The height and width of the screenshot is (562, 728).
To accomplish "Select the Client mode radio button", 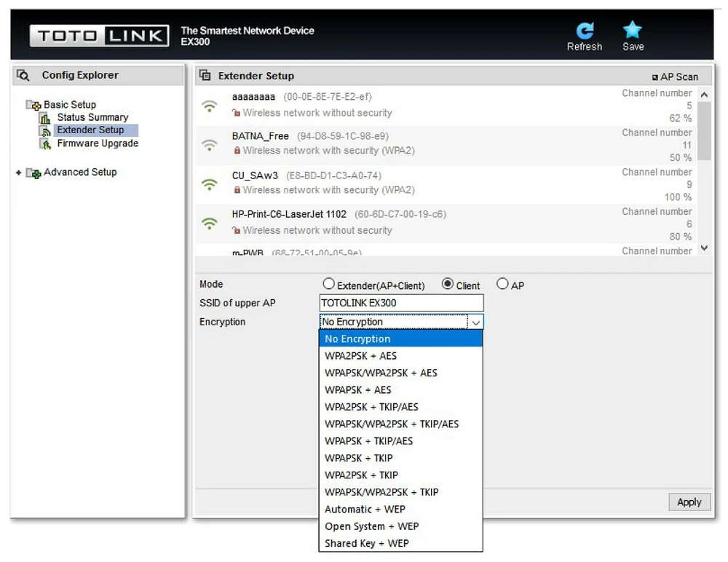I will coord(448,285).
